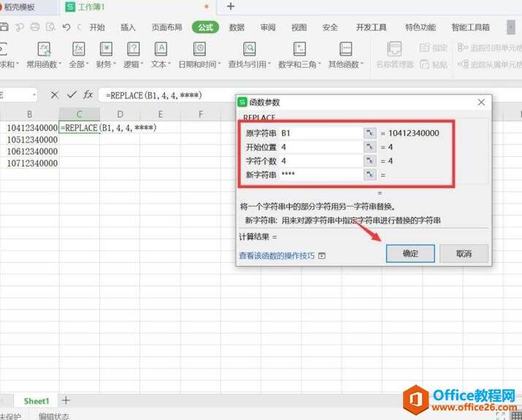Click the 原字符串 input field
The image size is (522, 420).
pos(321,133)
